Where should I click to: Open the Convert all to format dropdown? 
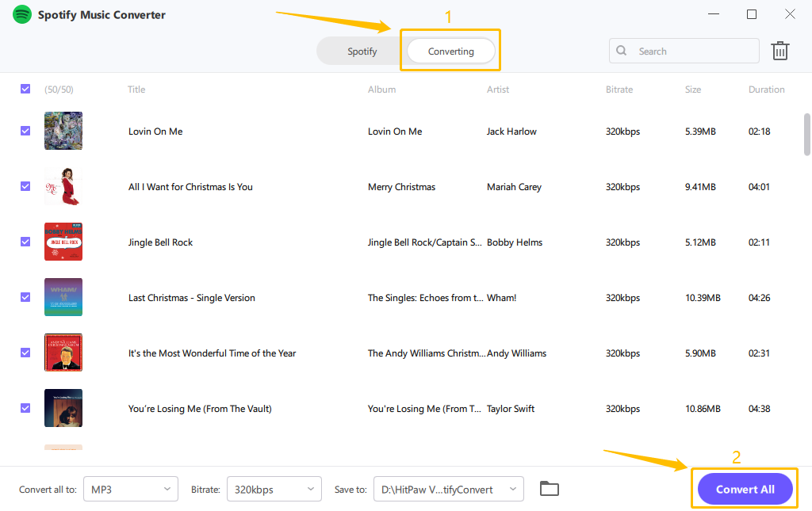[130, 489]
